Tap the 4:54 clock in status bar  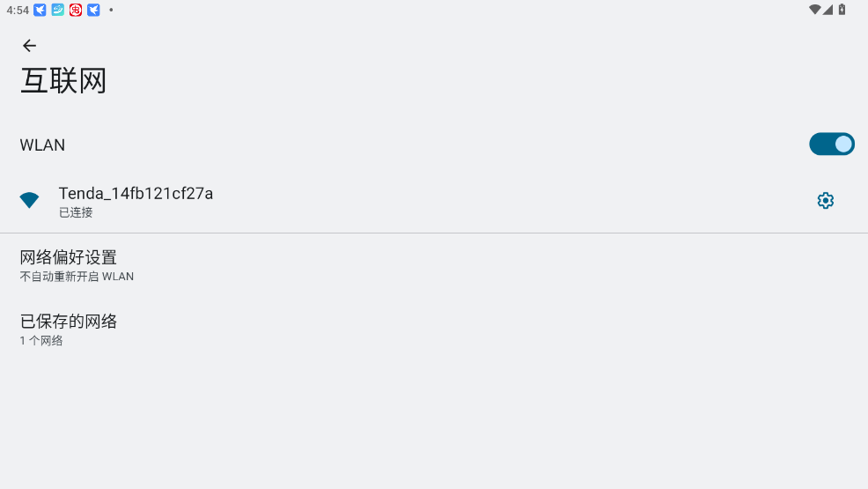18,10
